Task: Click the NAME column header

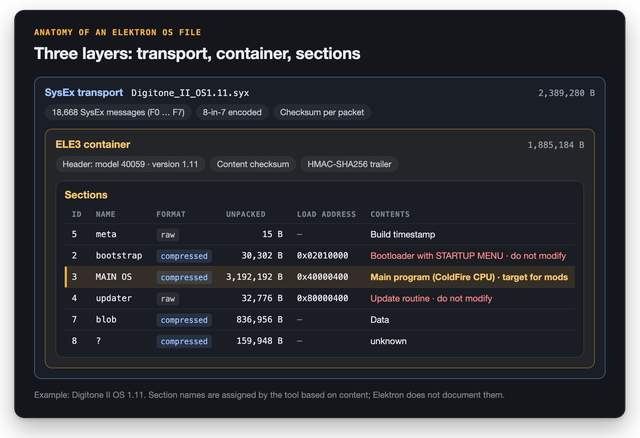Action: (105, 214)
